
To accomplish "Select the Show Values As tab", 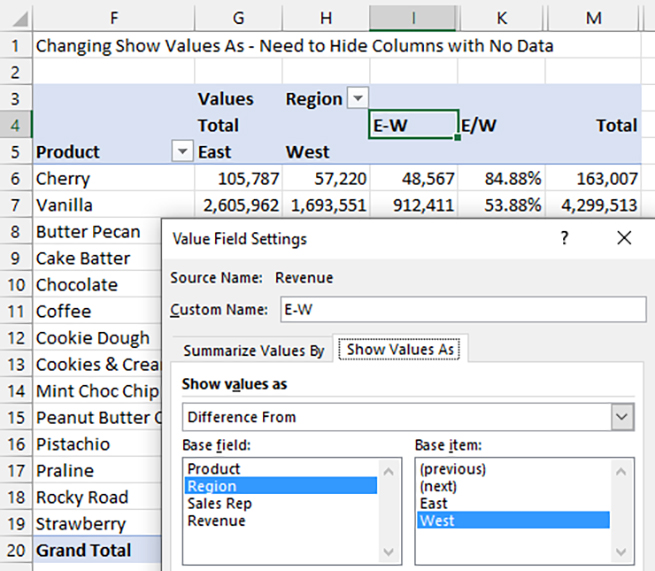I will [400, 349].
